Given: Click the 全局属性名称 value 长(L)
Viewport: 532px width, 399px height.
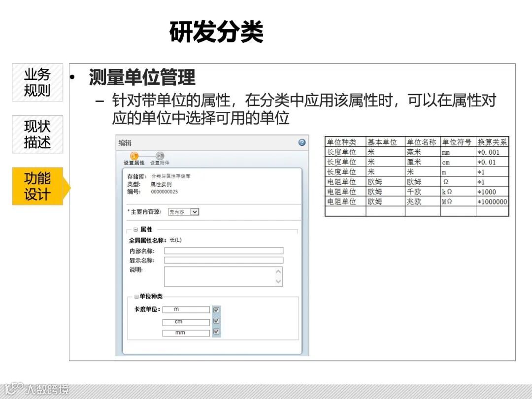Looking at the screenshot, I should [175, 240].
